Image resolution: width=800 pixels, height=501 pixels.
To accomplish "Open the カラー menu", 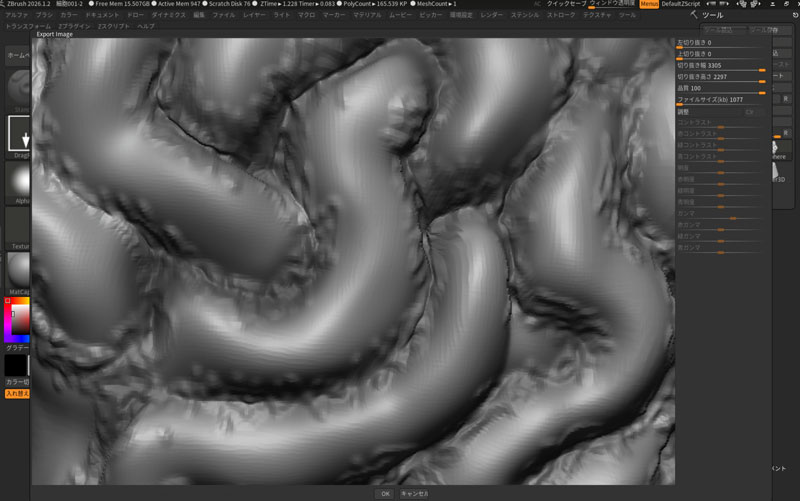I will pyautogui.click(x=68, y=15).
